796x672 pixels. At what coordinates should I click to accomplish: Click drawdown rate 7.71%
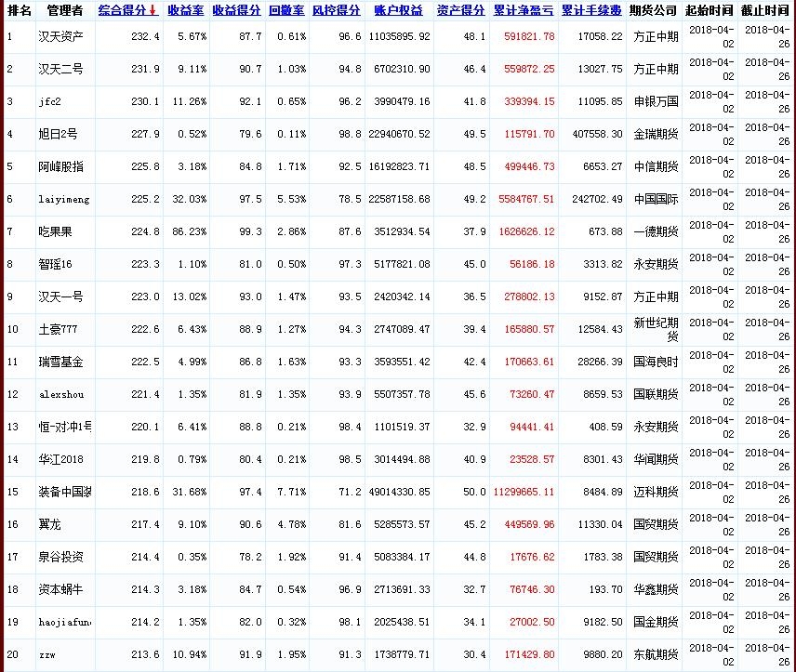[292, 492]
